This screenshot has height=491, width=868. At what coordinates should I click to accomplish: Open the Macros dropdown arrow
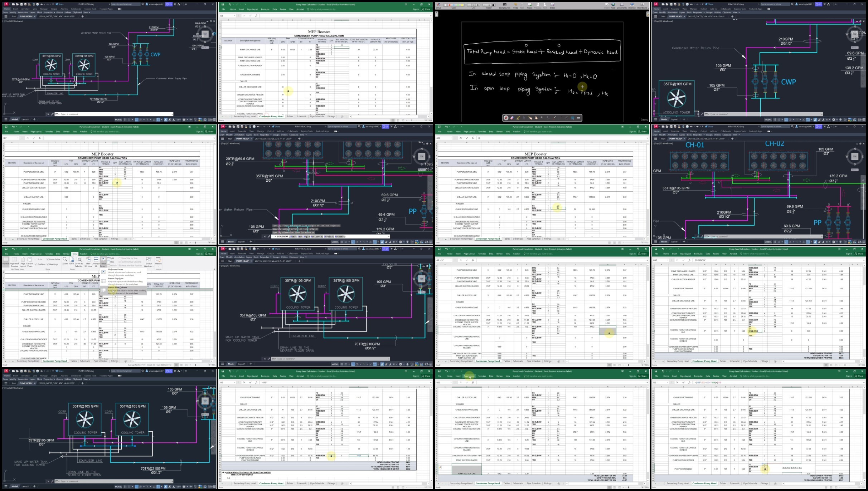pyautogui.click(x=158, y=266)
